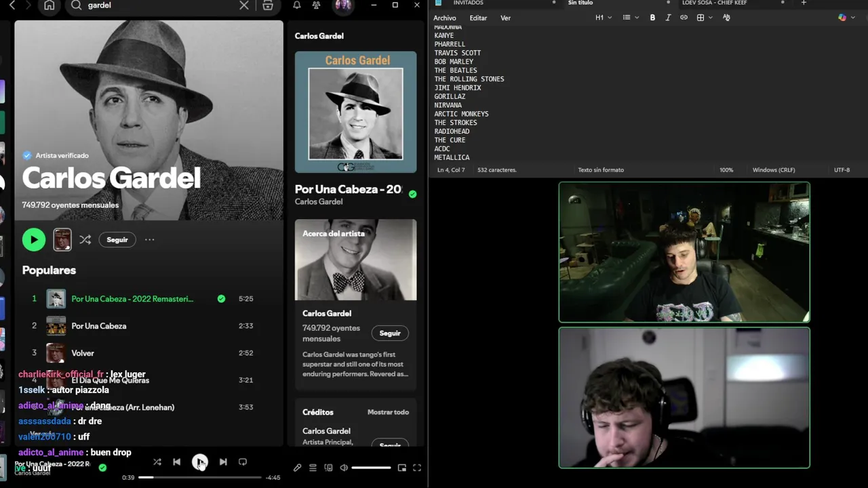Image resolution: width=868 pixels, height=488 pixels.
Task: Toggle italic formatting in Notepad
Action: [x=668, y=18]
